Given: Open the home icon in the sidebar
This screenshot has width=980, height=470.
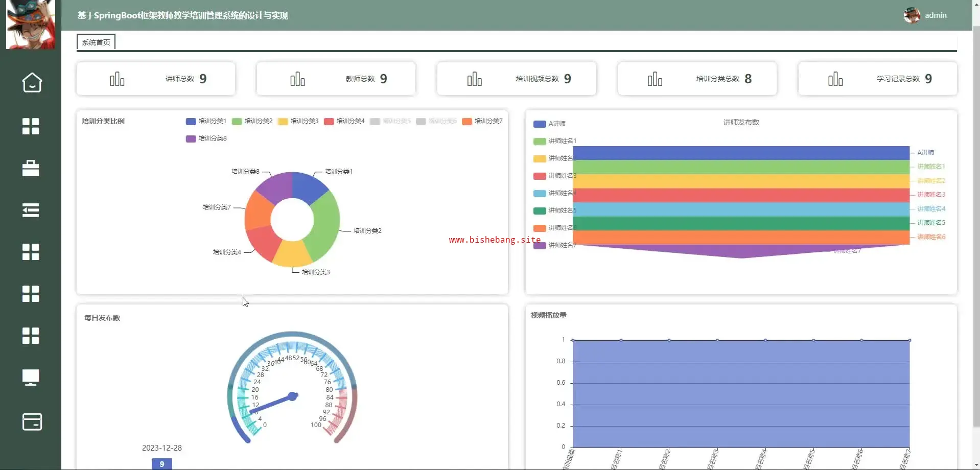Looking at the screenshot, I should tap(32, 82).
